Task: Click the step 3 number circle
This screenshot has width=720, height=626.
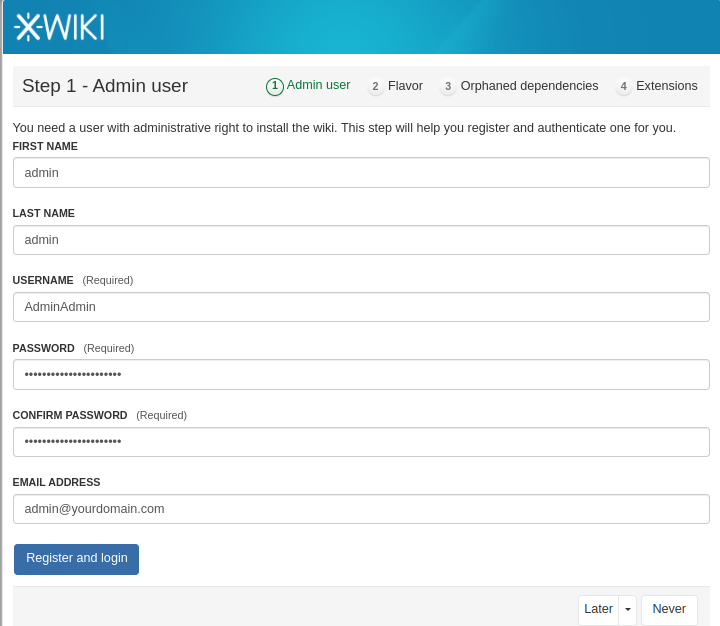Action: [448, 87]
